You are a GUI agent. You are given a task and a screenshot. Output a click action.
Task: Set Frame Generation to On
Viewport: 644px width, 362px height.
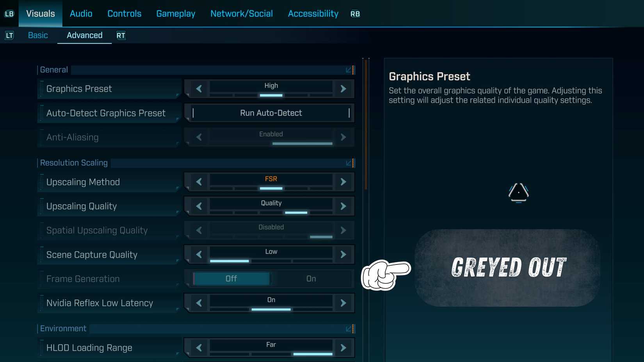pos(311,279)
